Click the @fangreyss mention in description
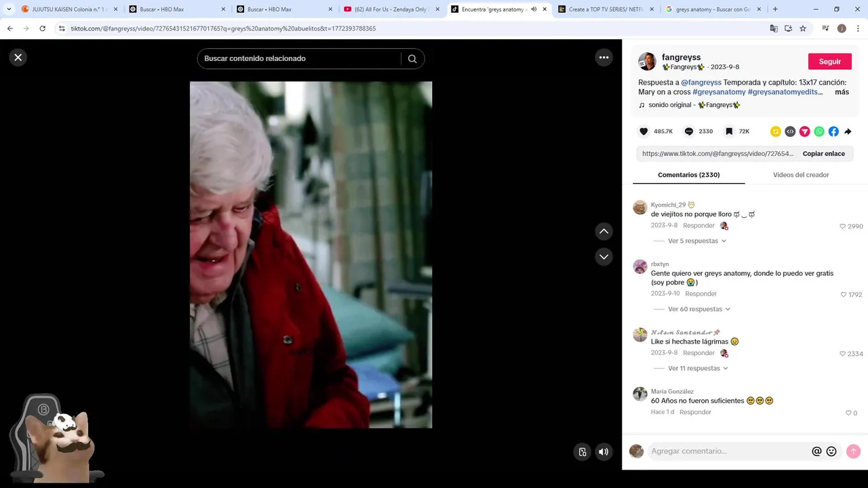 click(x=701, y=83)
